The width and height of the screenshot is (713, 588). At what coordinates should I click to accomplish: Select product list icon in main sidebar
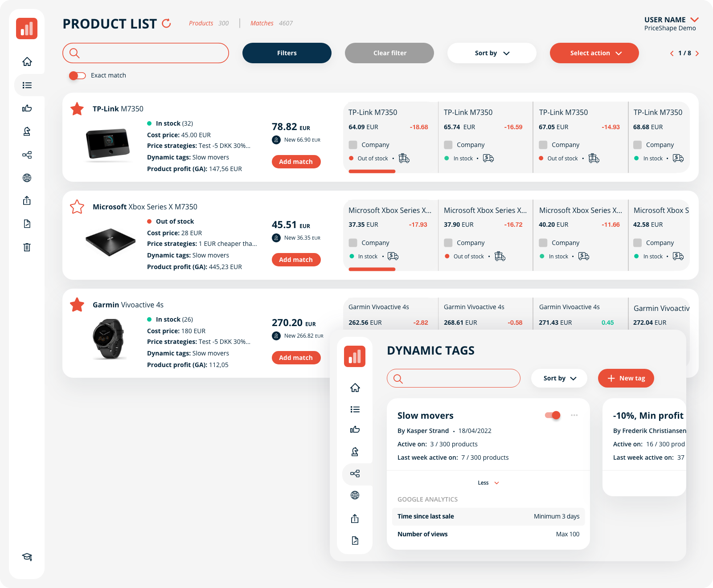tap(27, 85)
